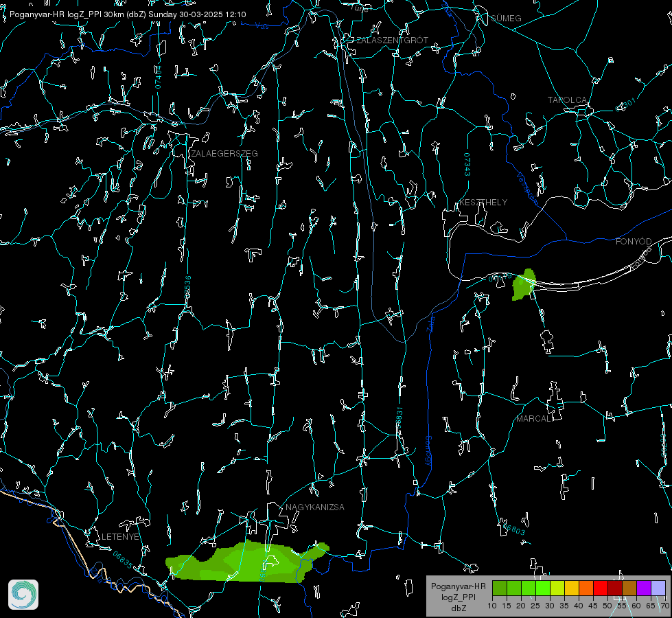Select the 15-20 dBZ green legend swatch

514,588
